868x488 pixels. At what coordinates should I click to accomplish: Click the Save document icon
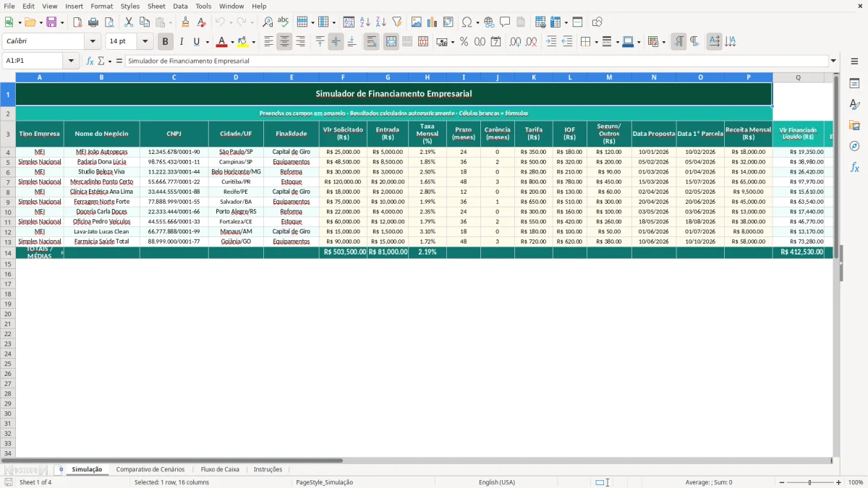point(51,22)
